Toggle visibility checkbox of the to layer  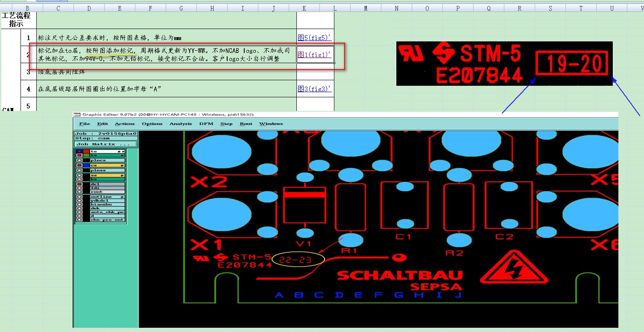click(x=79, y=151)
